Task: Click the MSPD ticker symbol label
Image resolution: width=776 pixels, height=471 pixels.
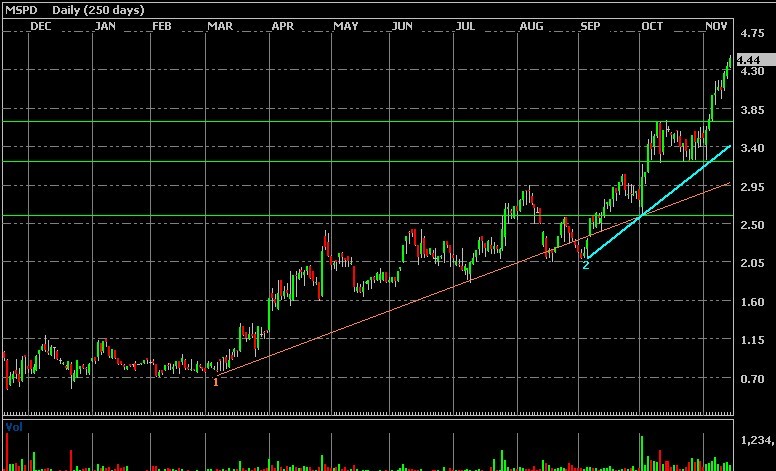Action: pyautogui.click(x=21, y=9)
